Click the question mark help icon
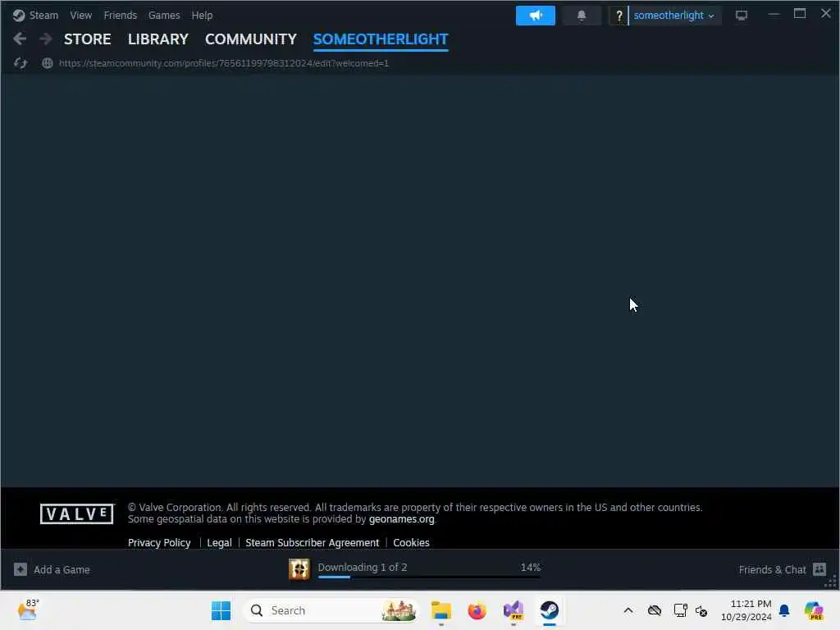840x630 pixels. pos(619,16)
